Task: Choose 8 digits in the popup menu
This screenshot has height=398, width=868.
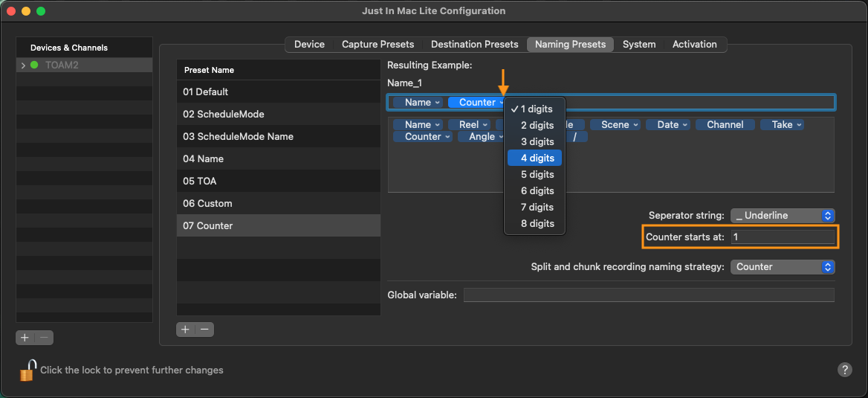Action: pyautogui.click(x=535, y=223)
